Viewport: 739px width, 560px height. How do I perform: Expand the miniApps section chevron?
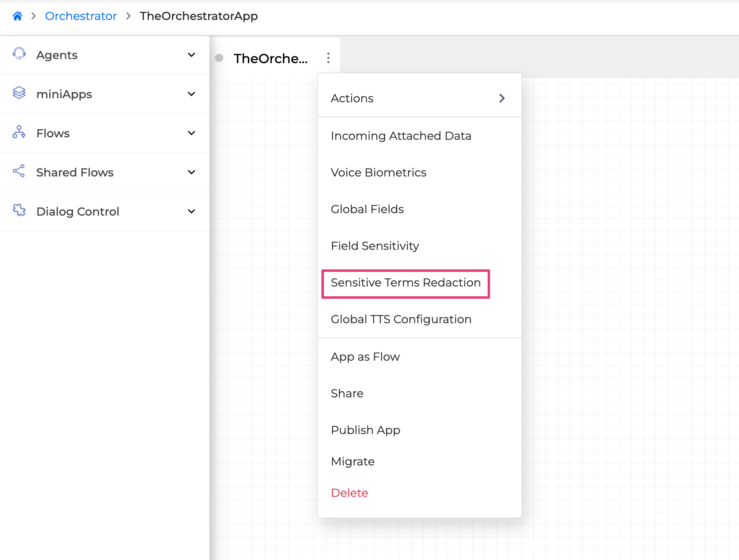point(191,94)
